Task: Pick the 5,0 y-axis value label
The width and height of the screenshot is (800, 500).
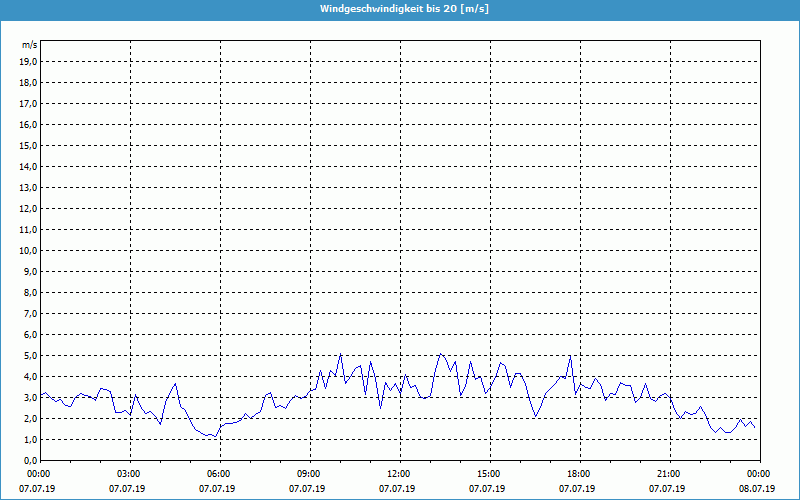Action: (30, 355)
